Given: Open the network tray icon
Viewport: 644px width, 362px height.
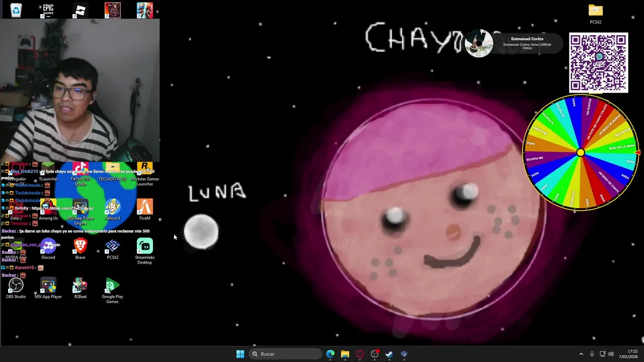Looking at the screenshot, I should (x=602, y=354).
